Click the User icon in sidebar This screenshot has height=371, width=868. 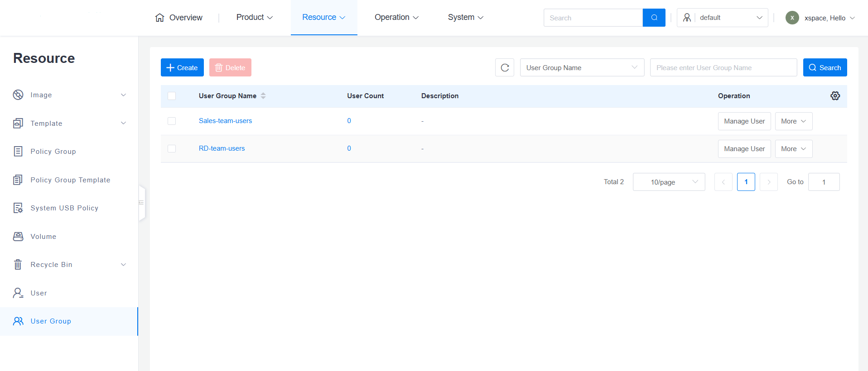click(x=18, y=293)
